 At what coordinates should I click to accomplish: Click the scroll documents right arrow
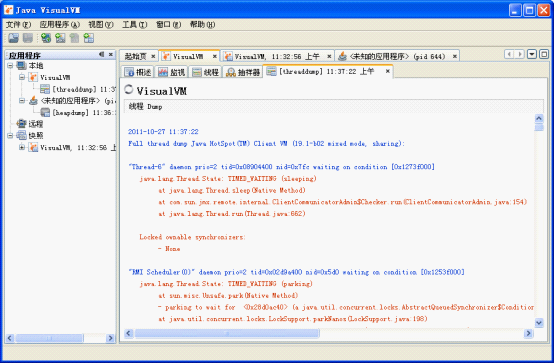pos(519,54)
